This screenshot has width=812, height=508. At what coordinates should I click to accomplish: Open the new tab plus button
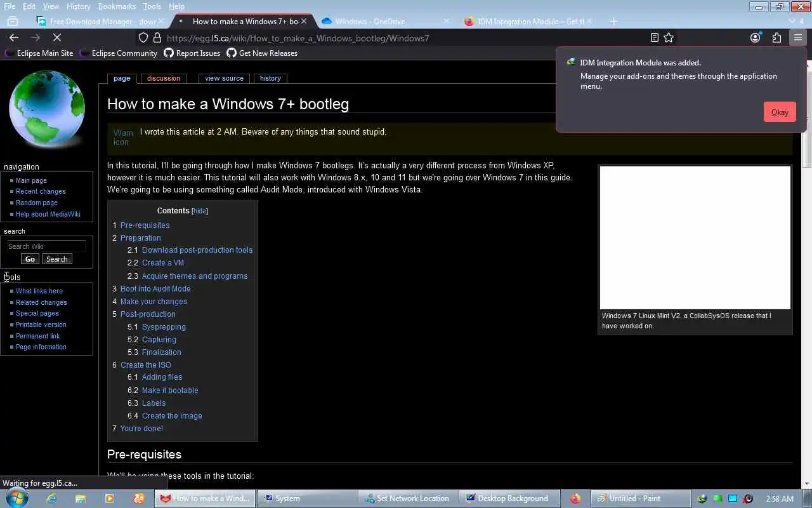[x=613, y=22]
